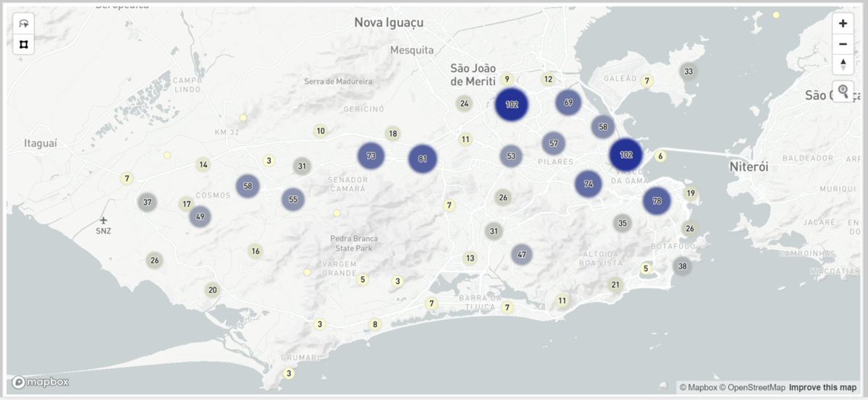This screenshot has height=400, width=868.
Task: Click the Mapbox logo
Action: (41, 382)
